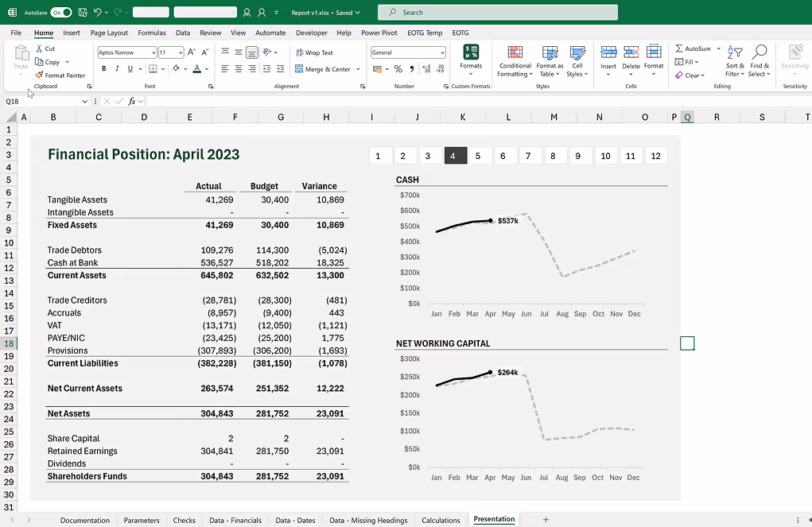Open the Formulas ribbon tab
This screenshot has width=812, height=527.
pyautogui.click(x=152, y=33)
